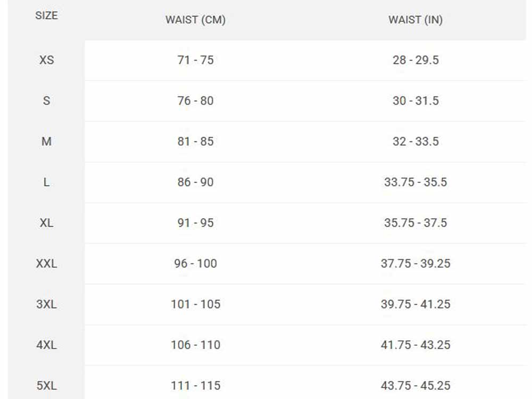This screenshot has width=532, height=399.
Task: Click the 86 - 90 cm waist cell
Action: click(x=195, y=182)
